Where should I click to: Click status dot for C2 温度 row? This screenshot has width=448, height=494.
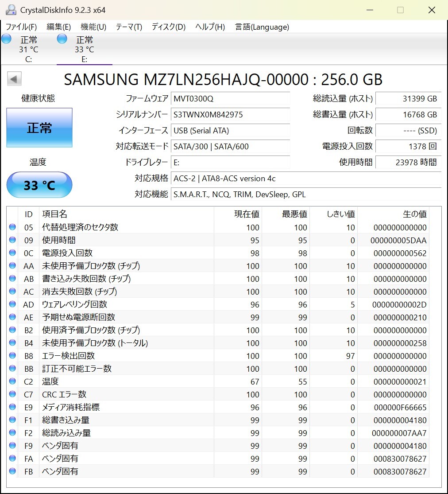(12, 381)
